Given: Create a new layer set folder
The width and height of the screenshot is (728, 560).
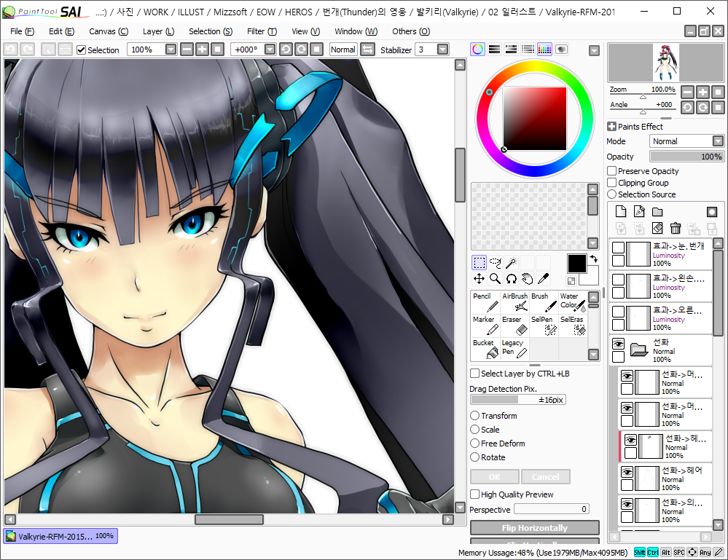Looking at the screenshot, I should [x=657, y=212].
